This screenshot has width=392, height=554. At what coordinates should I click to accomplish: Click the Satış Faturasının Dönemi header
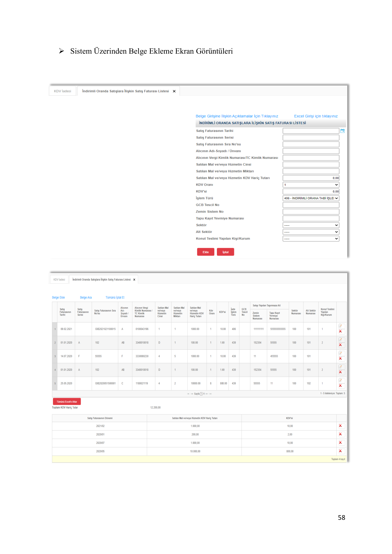click(x=100, y=418)
